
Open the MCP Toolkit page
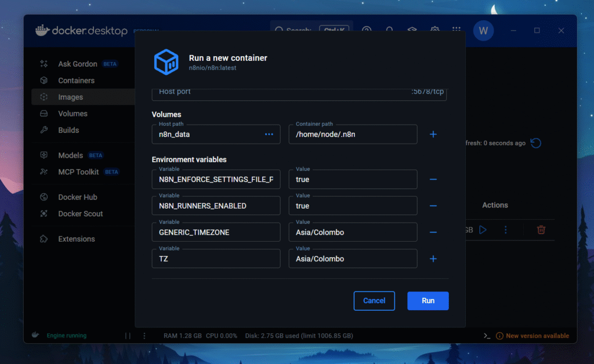click(x=78, y=172)
